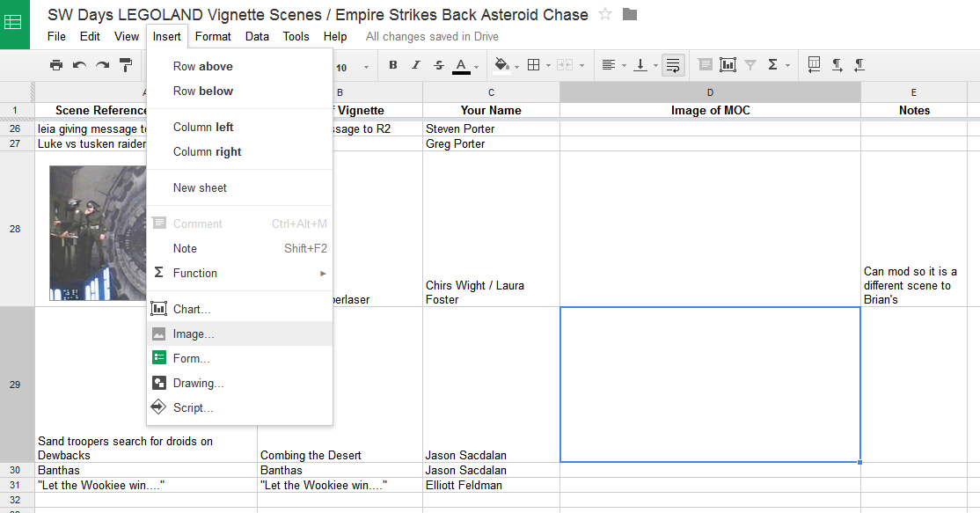Click the vertical align icon
Image resolution: width=980 pixels, height=513 pixels.
pos(640,65)
